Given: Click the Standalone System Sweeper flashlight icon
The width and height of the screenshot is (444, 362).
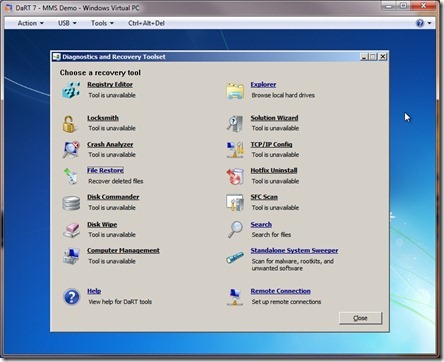Looking at the screenshot, I should click(x=235, y=257).
